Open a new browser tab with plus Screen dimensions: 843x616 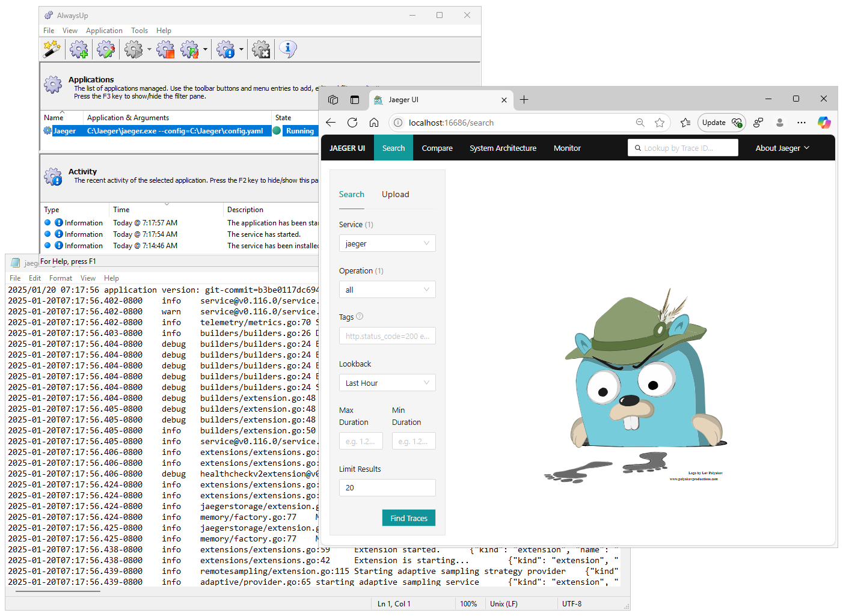tap(524, 100)
